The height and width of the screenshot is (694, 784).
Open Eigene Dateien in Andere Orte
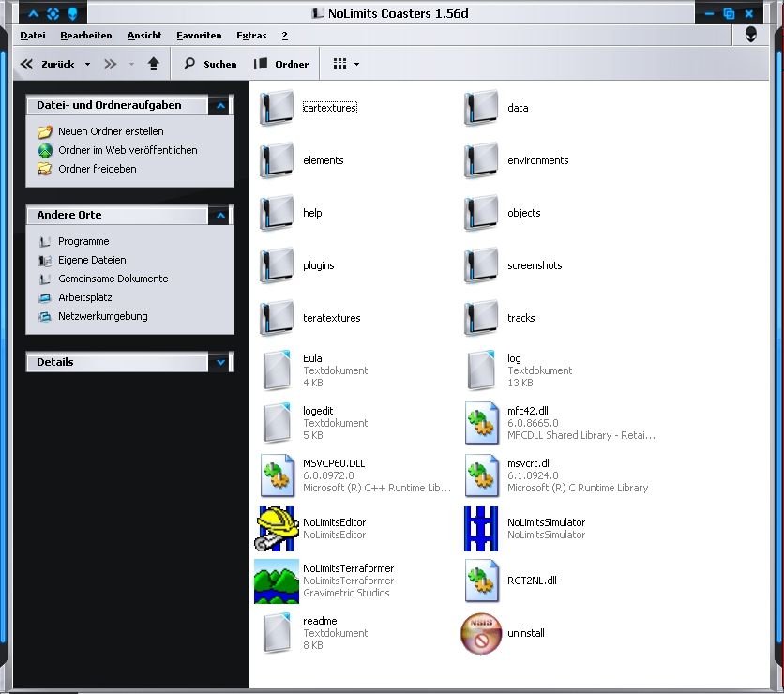coord(92,260)
